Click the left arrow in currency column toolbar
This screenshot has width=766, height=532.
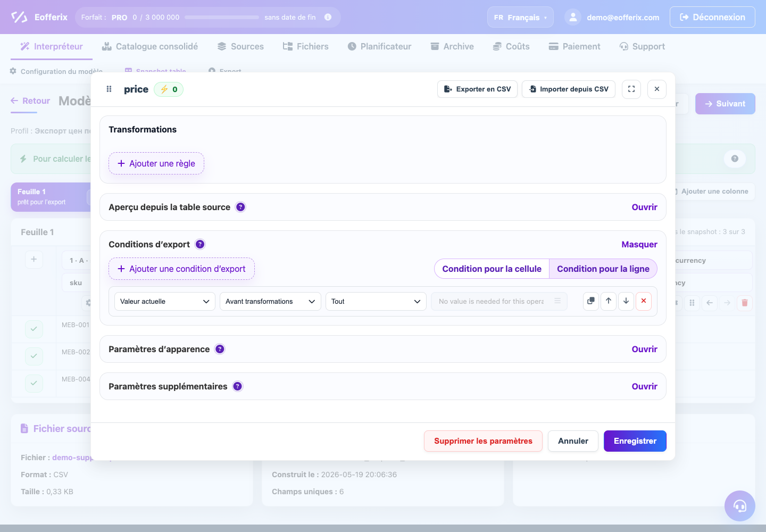tap(710, 303)
